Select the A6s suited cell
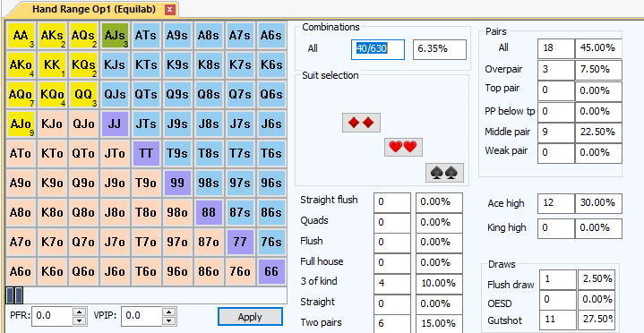The height and width of the screenshot is (333, 644). (271, 35)
